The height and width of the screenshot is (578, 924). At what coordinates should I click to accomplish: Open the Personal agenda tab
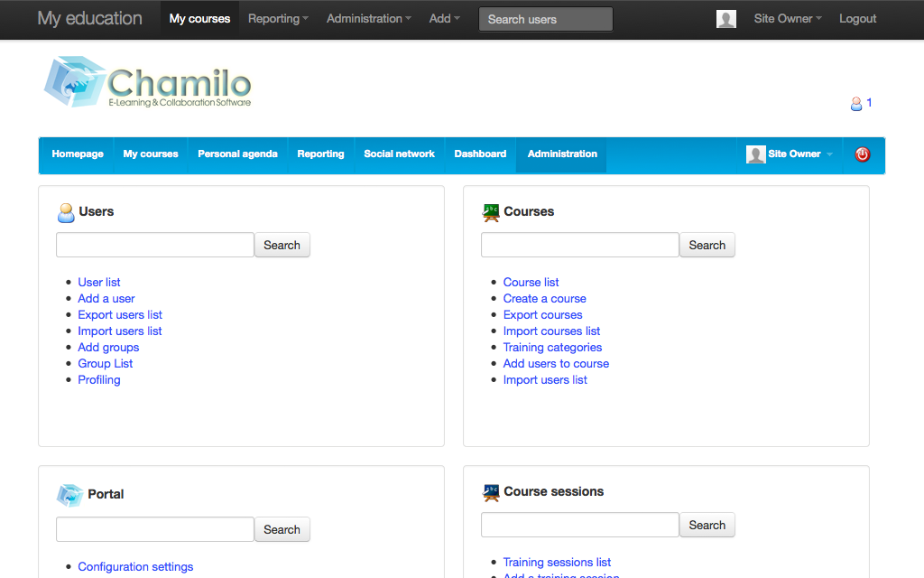click(237, 154)
